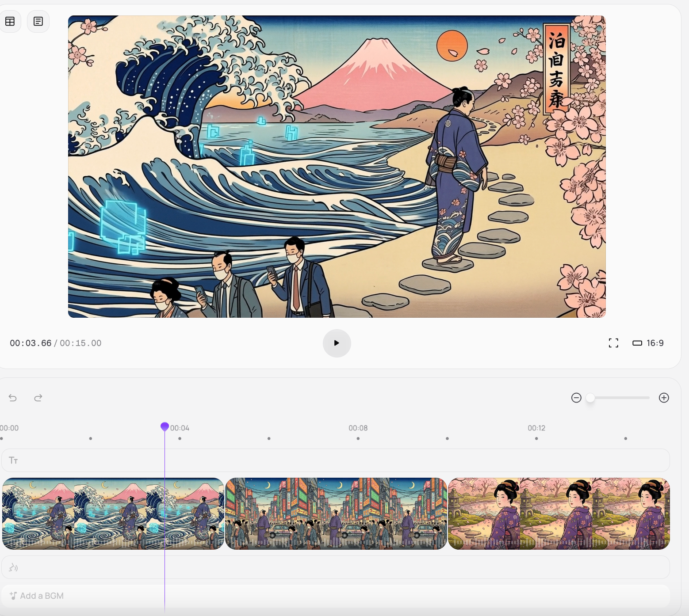The image size is (689, 616).
Task: Click the text track Tt icon
Action: pos(13,460)
